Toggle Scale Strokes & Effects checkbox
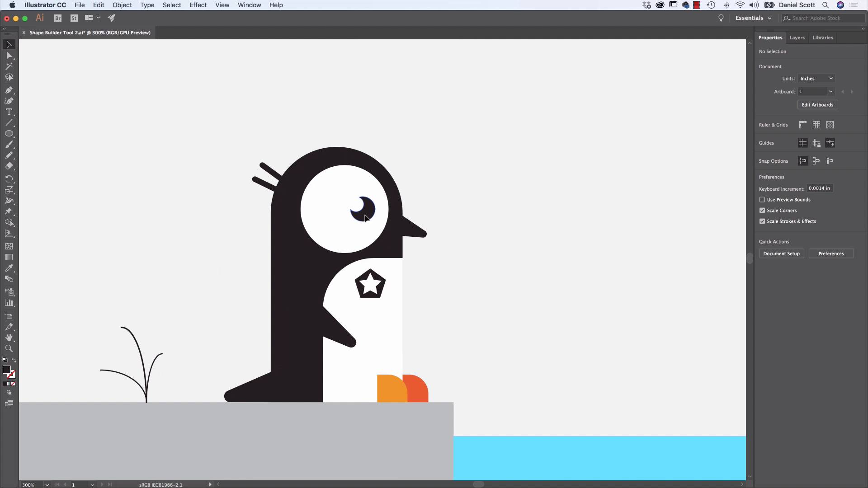The width and height of the screenshot is (868, 488). tap(762, 221)
